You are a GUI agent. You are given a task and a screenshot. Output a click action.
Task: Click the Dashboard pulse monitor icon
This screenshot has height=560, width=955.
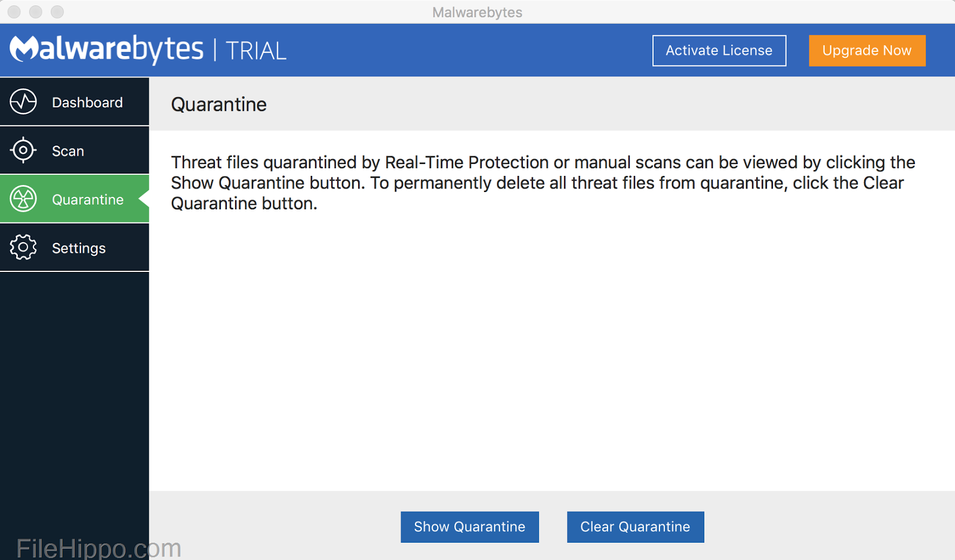coord(23,102)
